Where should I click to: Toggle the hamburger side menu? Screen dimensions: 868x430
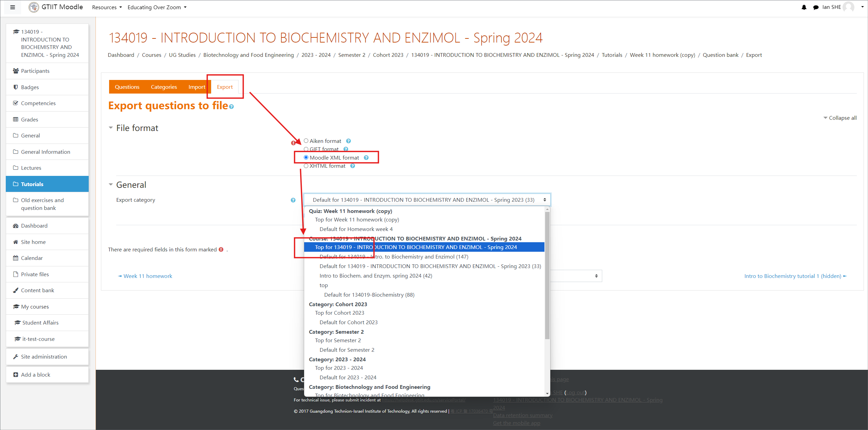click(x=13, y=7)
